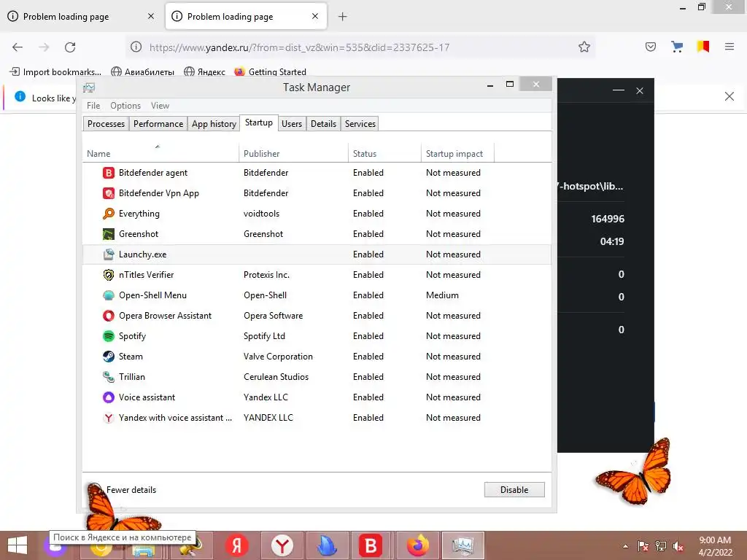Image resolution: width=747 pixels, height=560 pixels.
Task: Click the clock showing 9:00 AM
Action: coord(715,540)
